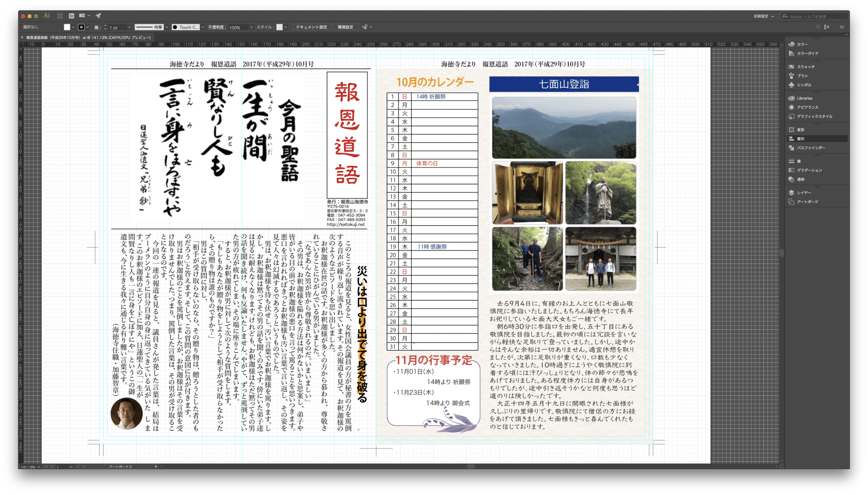The width and height of the screenshot is (868, 495).
Task: Click the white fill color swatch
Action: pos(67,27)
